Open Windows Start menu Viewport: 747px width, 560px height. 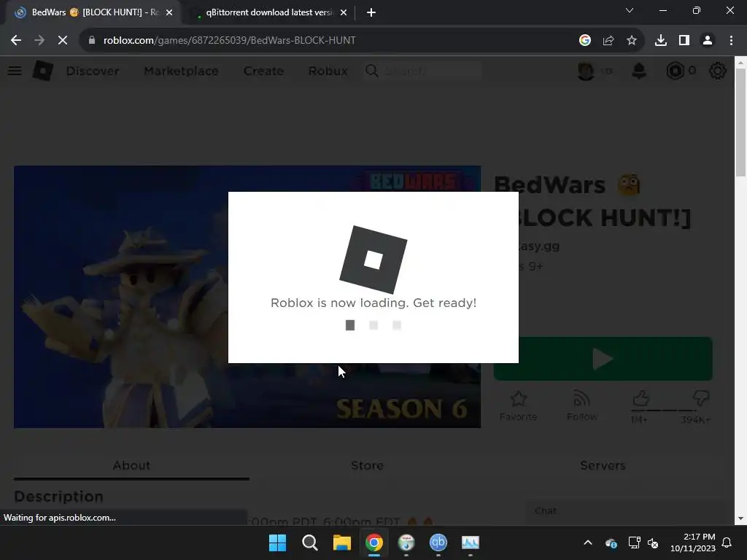point(278,542)
